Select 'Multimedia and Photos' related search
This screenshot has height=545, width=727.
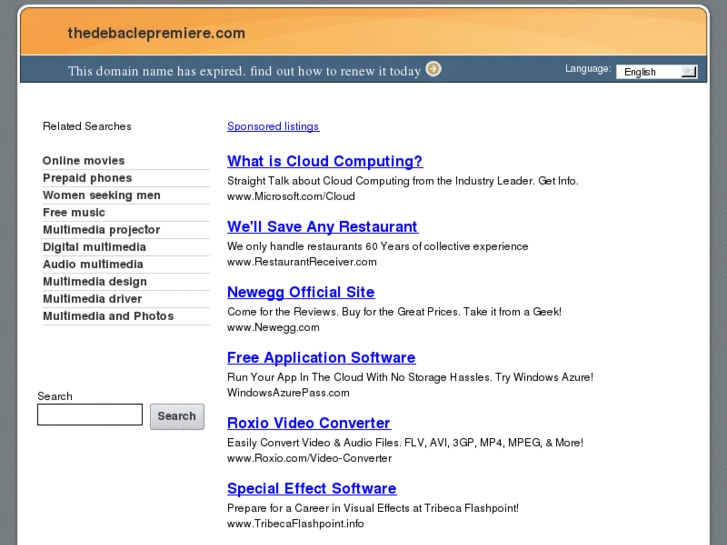(x=108, y=316)
